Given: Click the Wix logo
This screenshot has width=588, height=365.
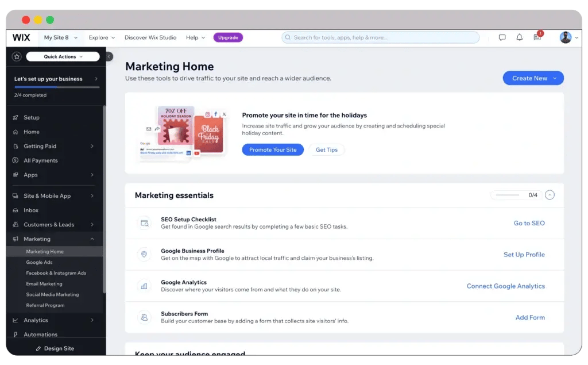Looking at the screenshot, I should coord(21,37).
